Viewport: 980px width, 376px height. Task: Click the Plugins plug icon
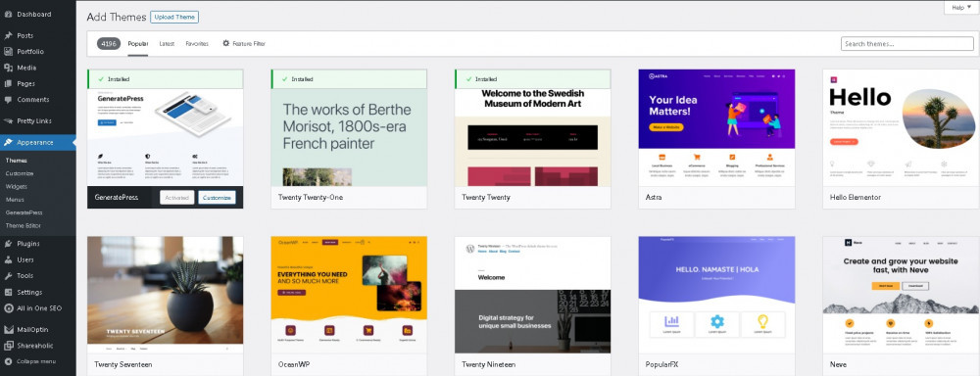click(x=8, y=244)
